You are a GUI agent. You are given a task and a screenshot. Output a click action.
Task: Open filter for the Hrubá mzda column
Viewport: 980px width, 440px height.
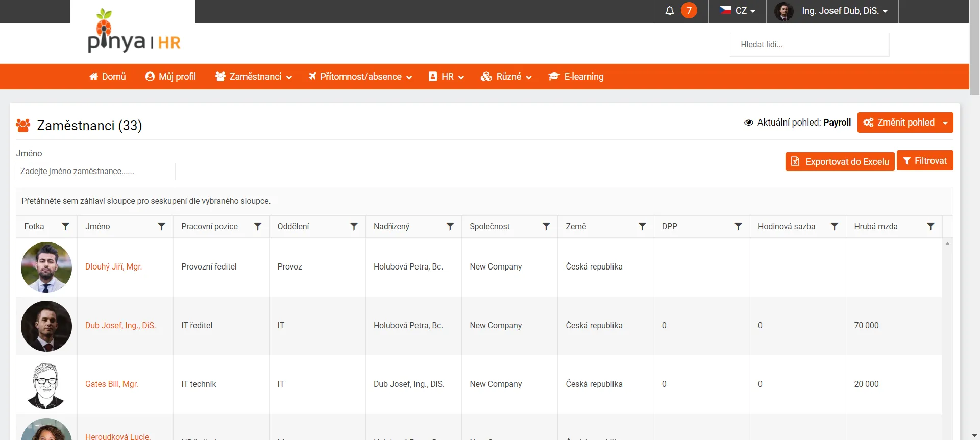[930, 226]
